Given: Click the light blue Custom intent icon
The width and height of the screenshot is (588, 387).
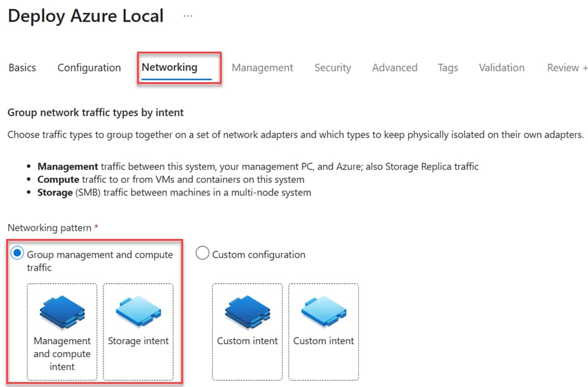Looking at the screenshot, I should click(x=324, y=311).
